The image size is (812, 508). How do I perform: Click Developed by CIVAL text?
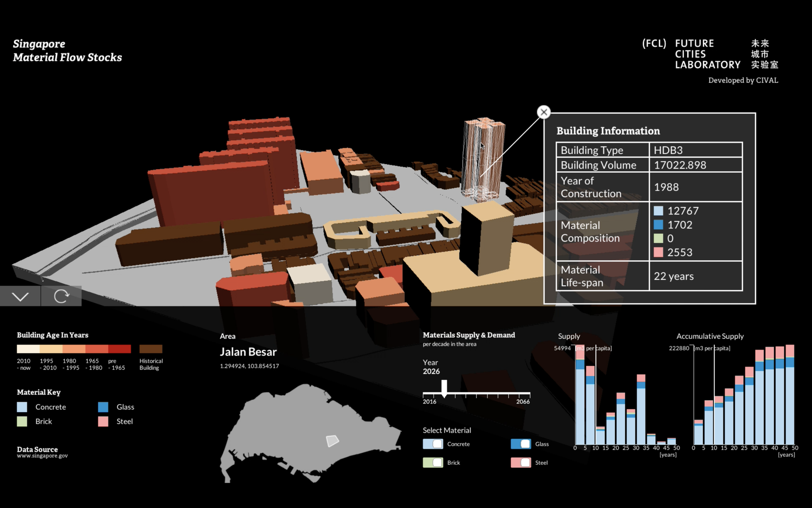pos(743,80)
